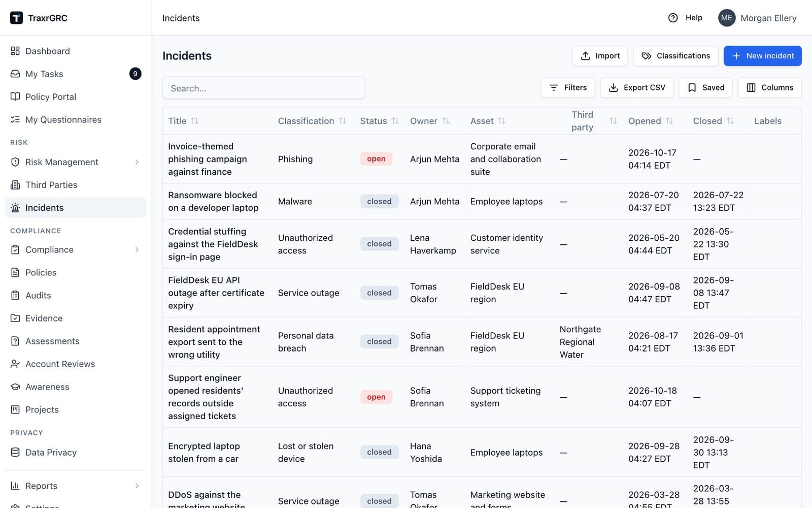Click Northgate Regional Water third party cell
Image resolution: width=812 pixels, height=508 pixels.
[580, 342]
